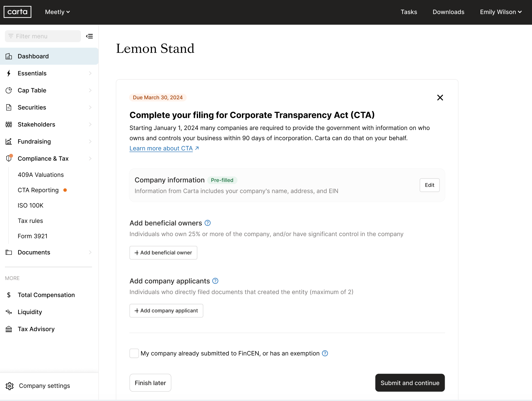Expand the Cap Table section

pyautogui.click(x=90, y=90)
